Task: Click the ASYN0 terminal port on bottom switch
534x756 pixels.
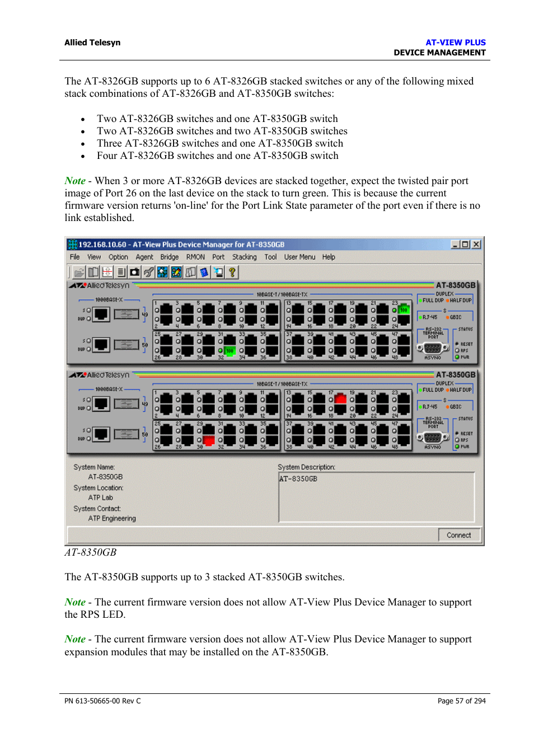Action: (433, 438)
